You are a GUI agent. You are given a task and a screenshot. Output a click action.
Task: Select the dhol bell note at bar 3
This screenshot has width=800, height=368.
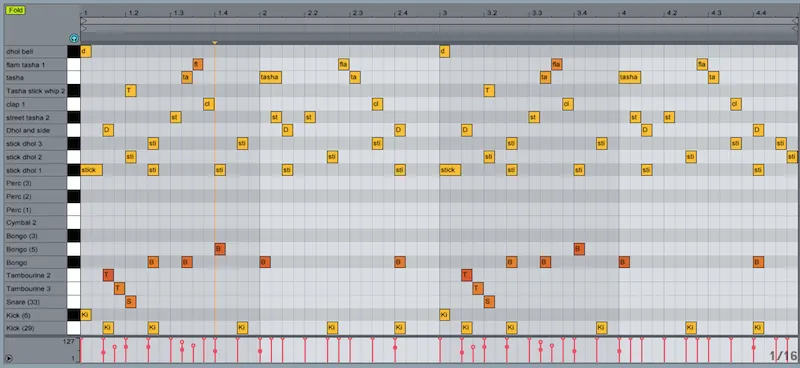(x=444, y=52)
